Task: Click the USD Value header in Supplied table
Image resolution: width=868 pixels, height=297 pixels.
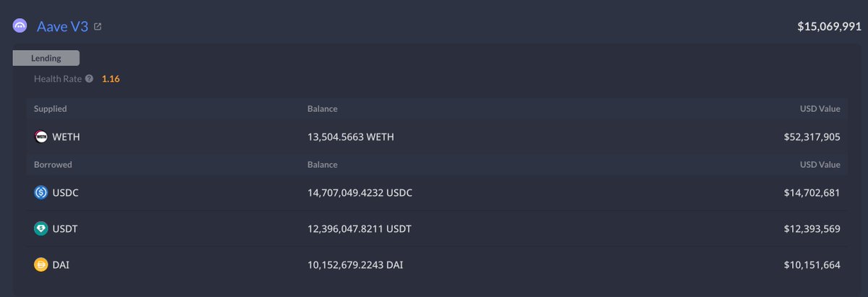Action: pos(820,109)
